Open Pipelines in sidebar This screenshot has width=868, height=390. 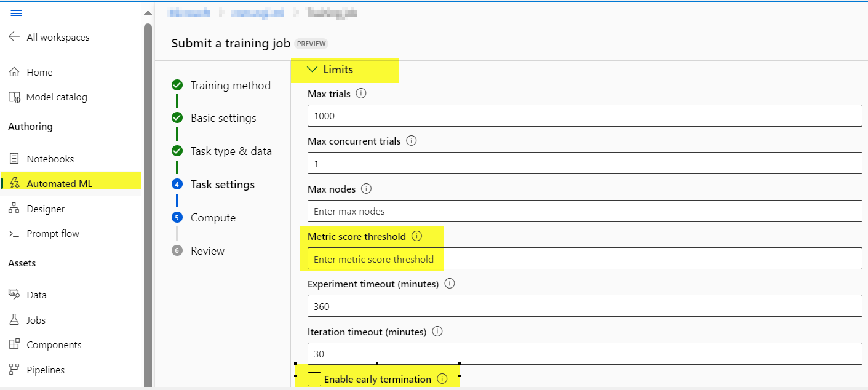[46, 370]
